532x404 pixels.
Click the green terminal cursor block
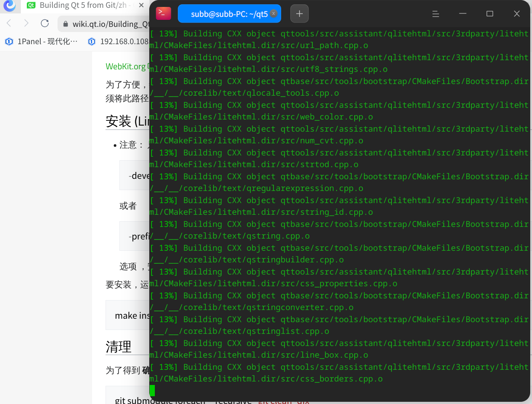point(152,391)
